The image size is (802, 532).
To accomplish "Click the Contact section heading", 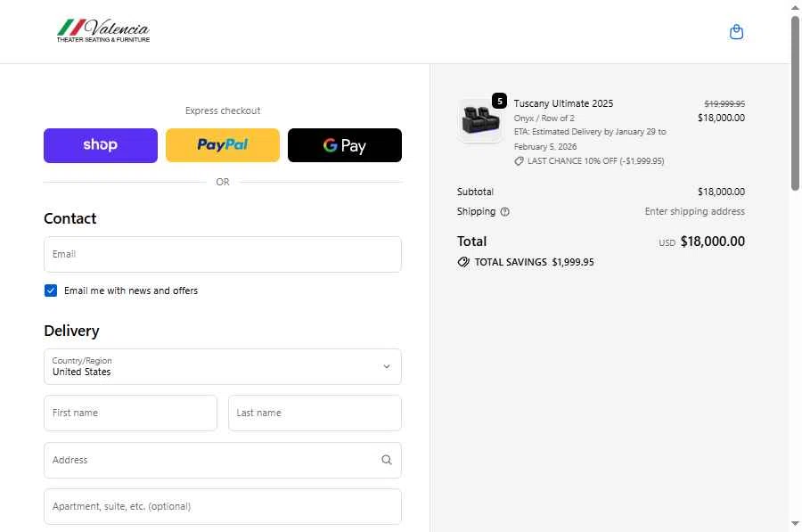I will pos(70,218).
